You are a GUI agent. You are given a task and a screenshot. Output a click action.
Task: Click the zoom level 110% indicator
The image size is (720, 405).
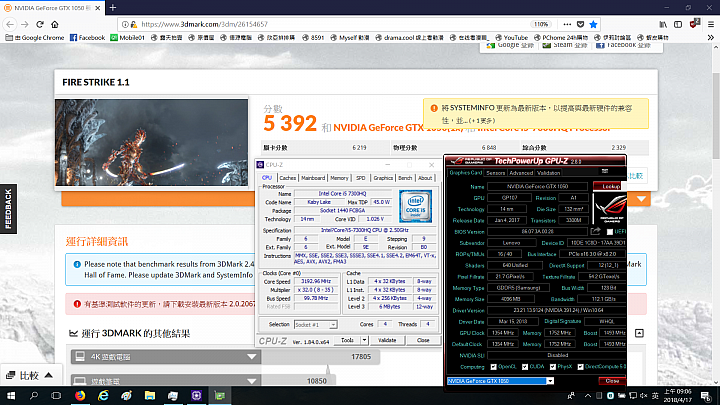(x=541, y=24)
